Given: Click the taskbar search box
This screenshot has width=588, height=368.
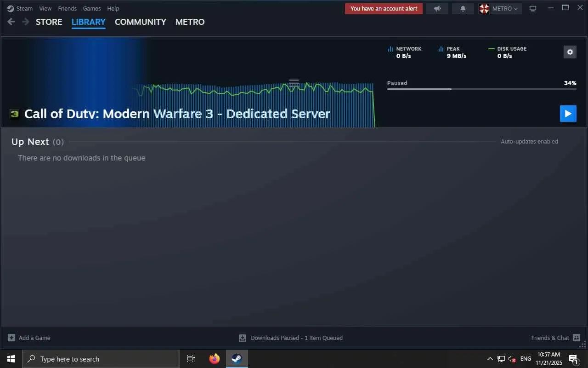Looking at the screenshot, I should pos(101,359).
